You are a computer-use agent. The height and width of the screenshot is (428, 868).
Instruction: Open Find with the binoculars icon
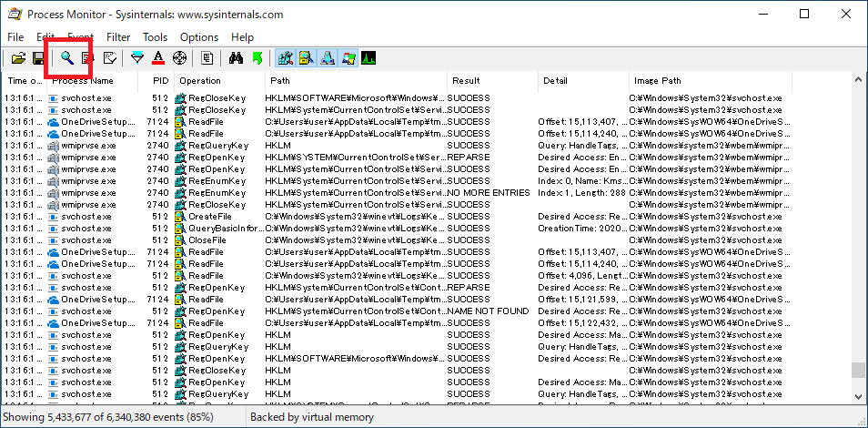coord(237,57)
